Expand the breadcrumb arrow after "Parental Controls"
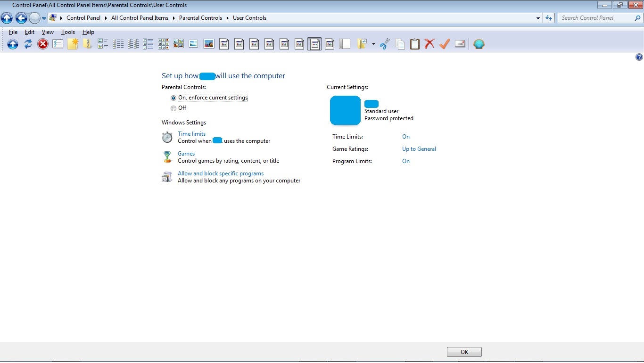The image size is (644, 363). click(x=227, y=18)
